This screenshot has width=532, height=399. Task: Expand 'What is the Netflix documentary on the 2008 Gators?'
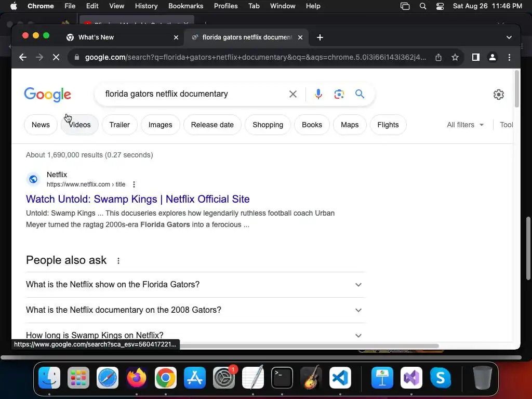pos(195,310)
